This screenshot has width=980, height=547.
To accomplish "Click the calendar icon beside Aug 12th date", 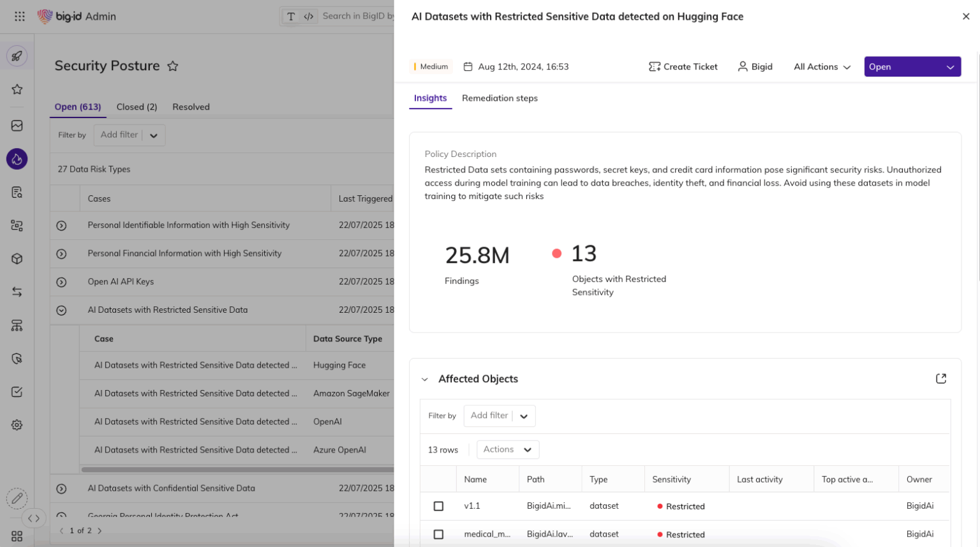I will point(469,66).
